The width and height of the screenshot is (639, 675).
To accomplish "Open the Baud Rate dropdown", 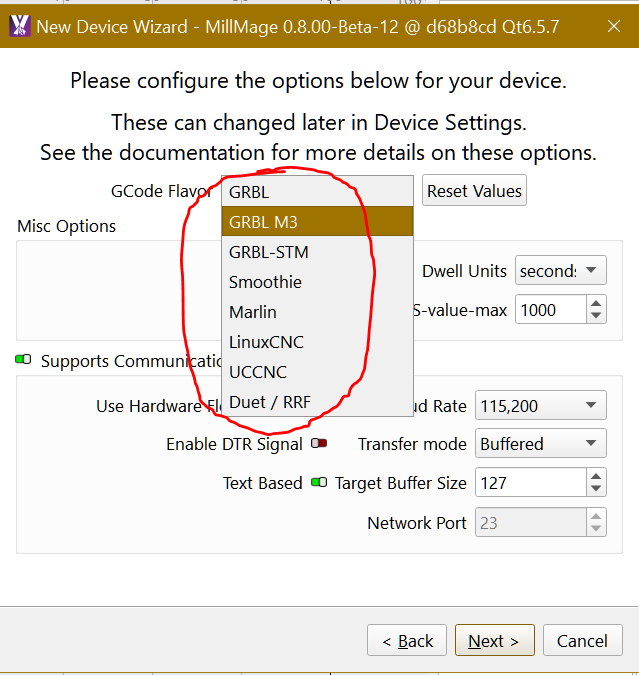I will click(540, 405).
